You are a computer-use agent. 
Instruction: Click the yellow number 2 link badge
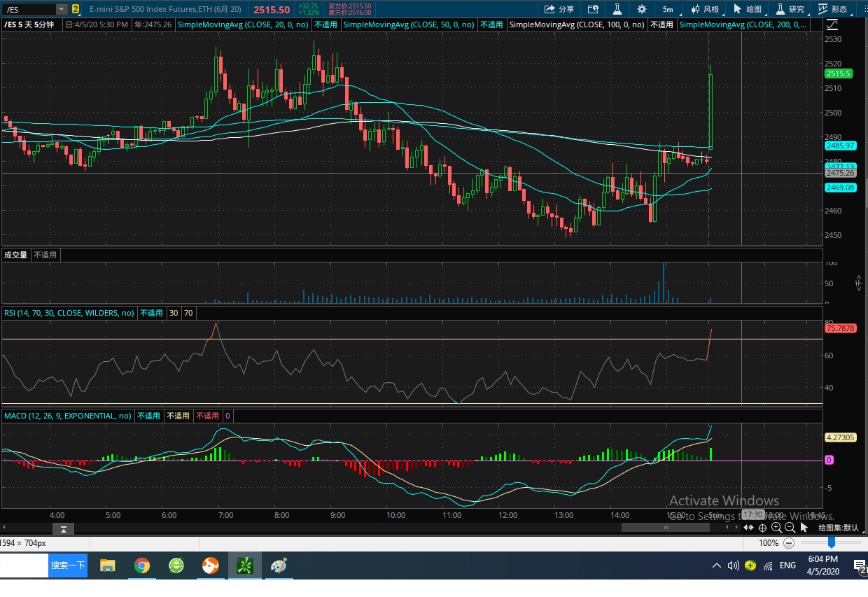point(76,9)
